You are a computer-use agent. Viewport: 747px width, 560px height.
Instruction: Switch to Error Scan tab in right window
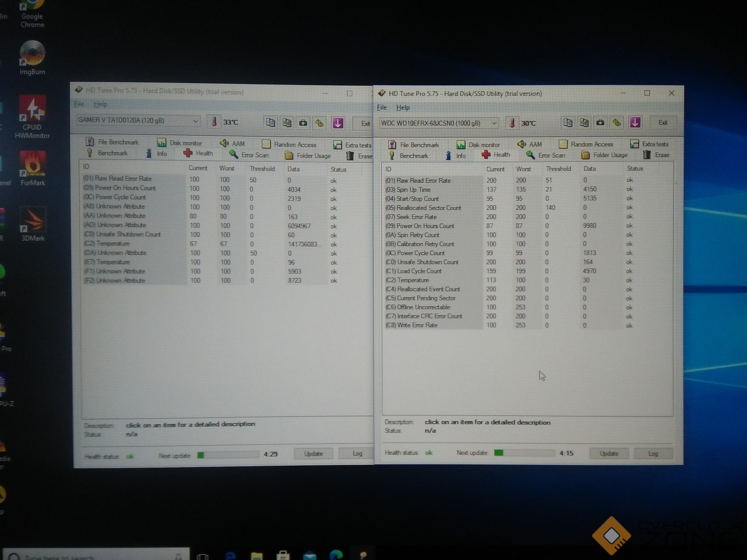(x=546, y=155)
